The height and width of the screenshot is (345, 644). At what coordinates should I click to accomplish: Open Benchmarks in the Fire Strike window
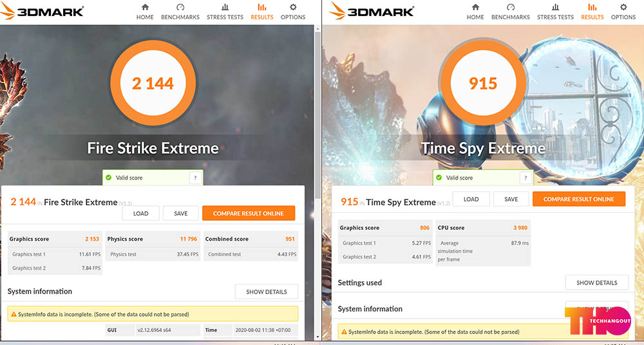point(180,12)
